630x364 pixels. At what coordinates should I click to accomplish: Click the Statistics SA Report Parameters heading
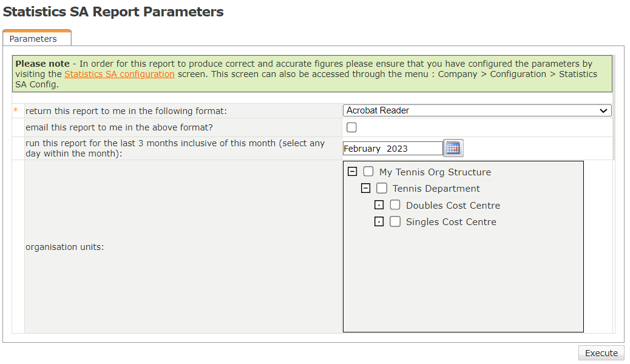113,12
